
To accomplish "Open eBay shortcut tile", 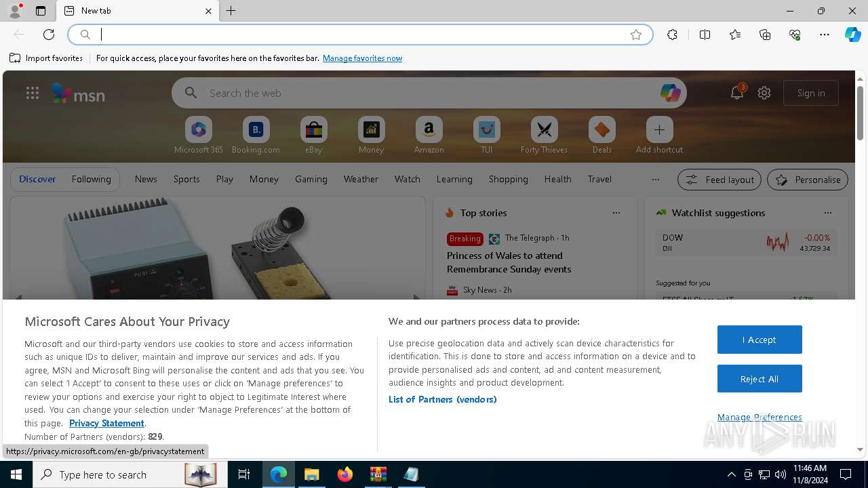I will point(313,136).
